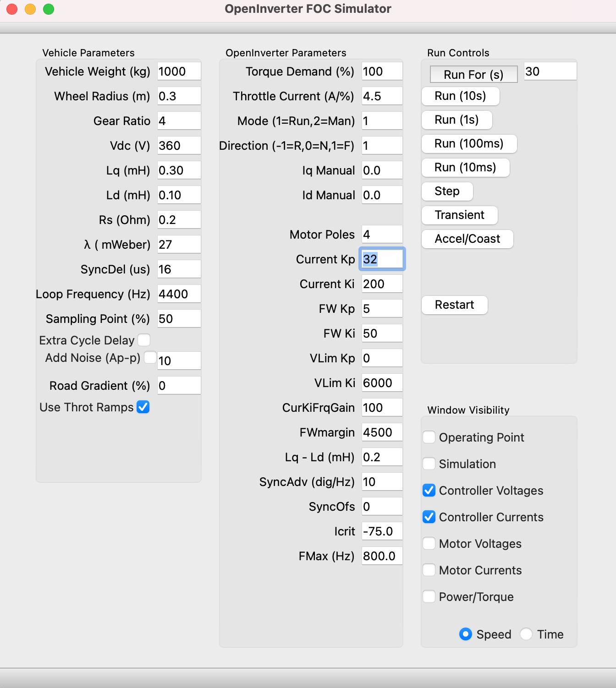Viewport: 616px width, 688px height.
Task: Select the Speed radio button
Action: tap(466, 634)
